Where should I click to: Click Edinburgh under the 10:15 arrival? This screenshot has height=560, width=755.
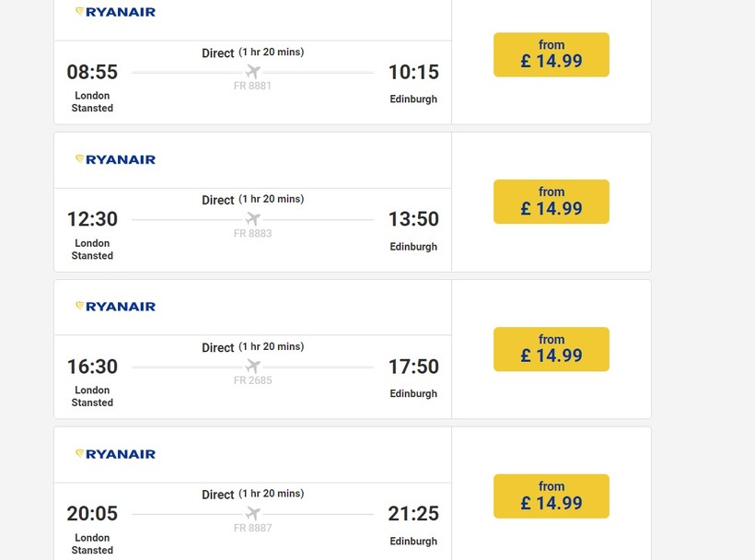tap(413, 99)
